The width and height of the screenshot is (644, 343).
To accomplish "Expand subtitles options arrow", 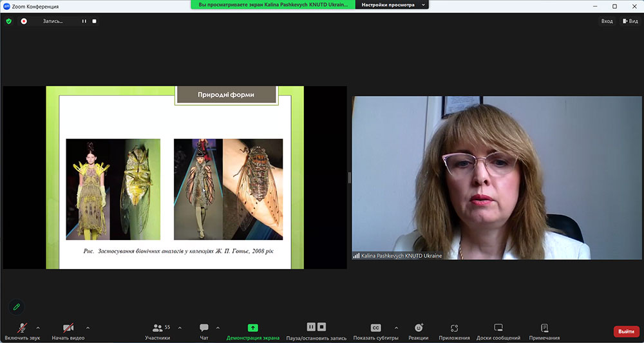I will (x=396, y=328).
